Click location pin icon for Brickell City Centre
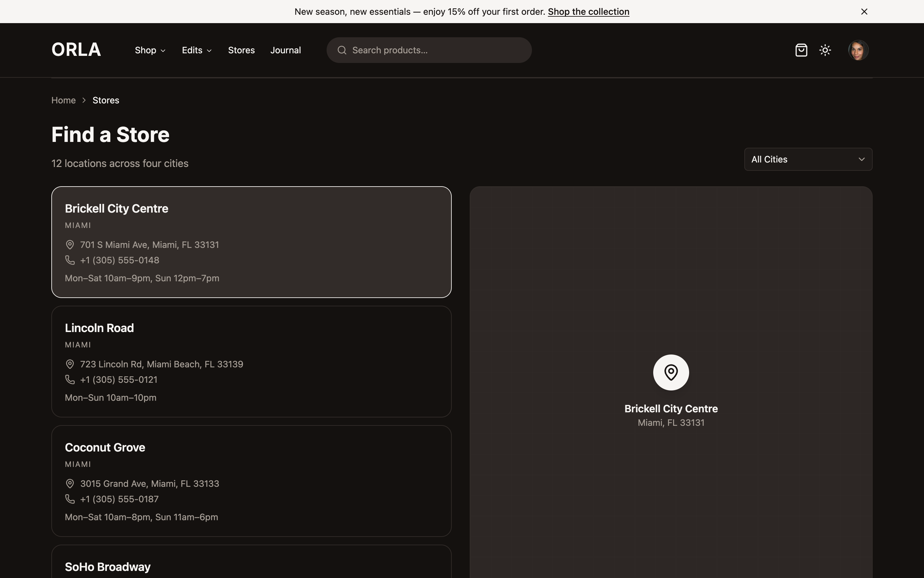 [x=70, y=245]
